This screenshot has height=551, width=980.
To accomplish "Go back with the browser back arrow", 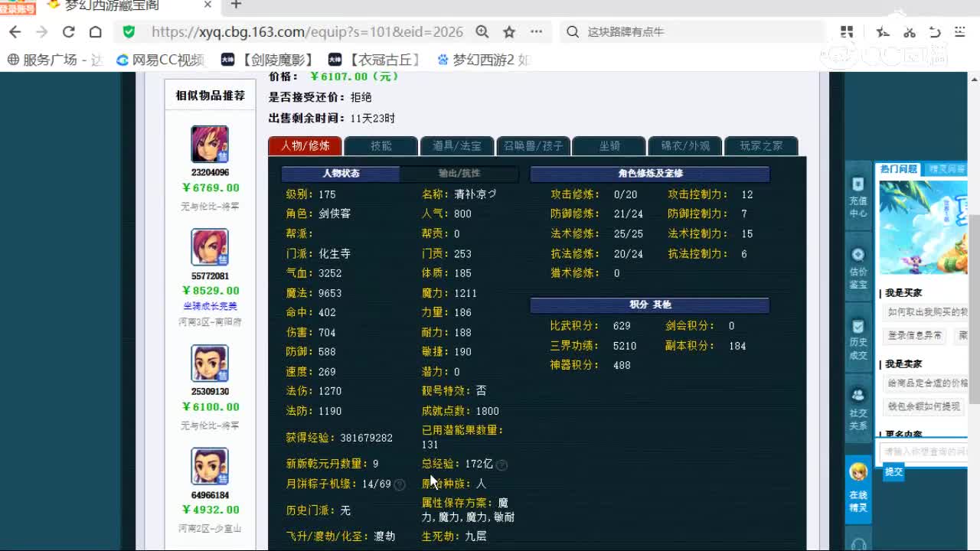I will (15, 32).
